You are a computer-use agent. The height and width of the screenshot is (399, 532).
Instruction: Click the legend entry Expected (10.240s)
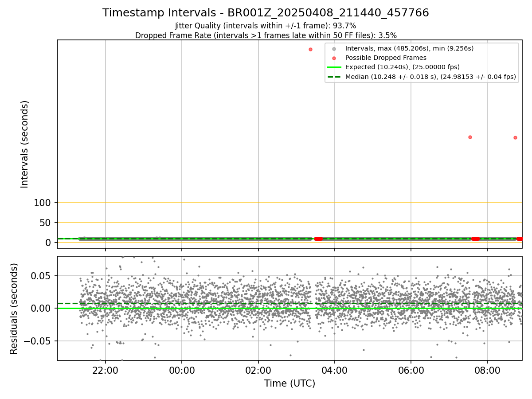point(403,67)
